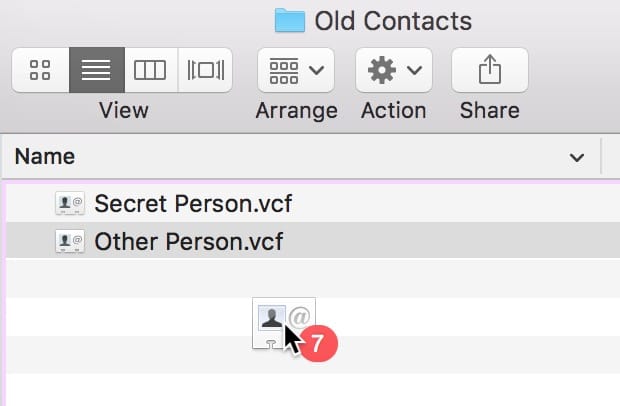The width and height of the screenshot is (620, 406).
Task: Open the Arrange dropdown
Action: point(296,70)
